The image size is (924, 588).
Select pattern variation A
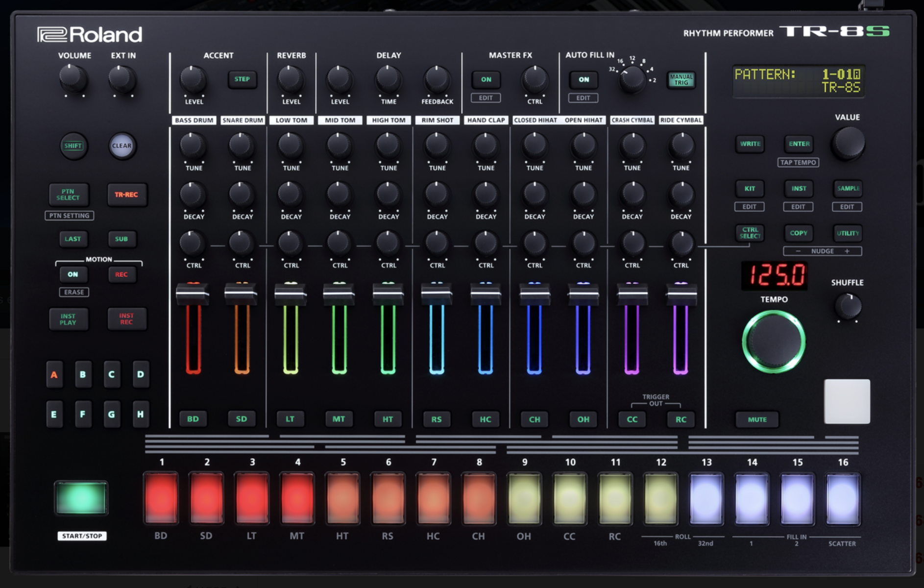point(54,375)
